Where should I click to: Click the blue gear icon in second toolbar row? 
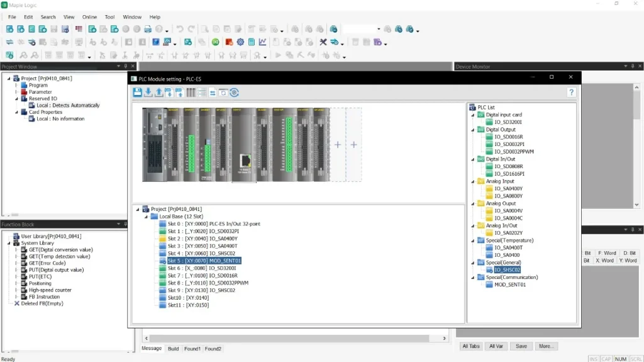(240, 42)
